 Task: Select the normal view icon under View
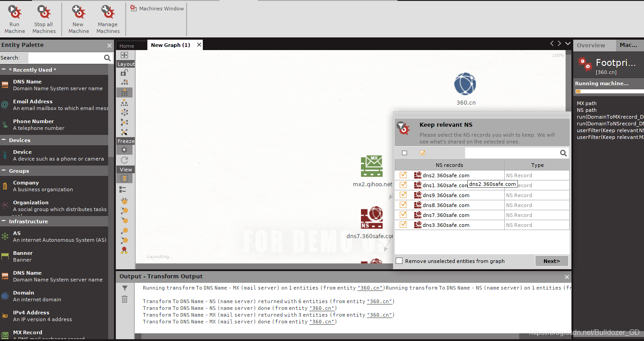pos(124,179)
